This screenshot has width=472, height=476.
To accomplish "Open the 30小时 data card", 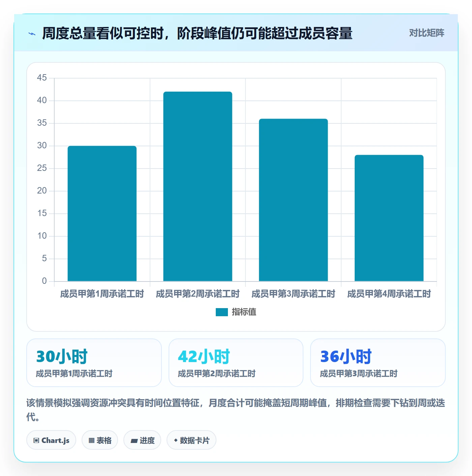I will click(x=94, y=363).
